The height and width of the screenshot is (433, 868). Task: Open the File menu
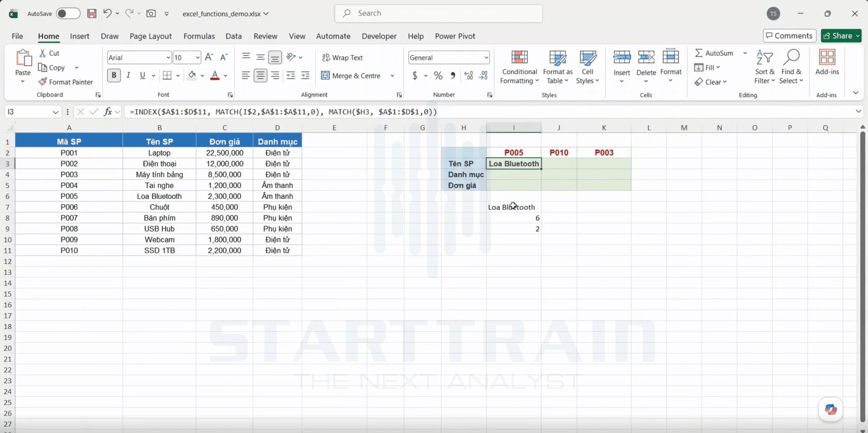17,36
